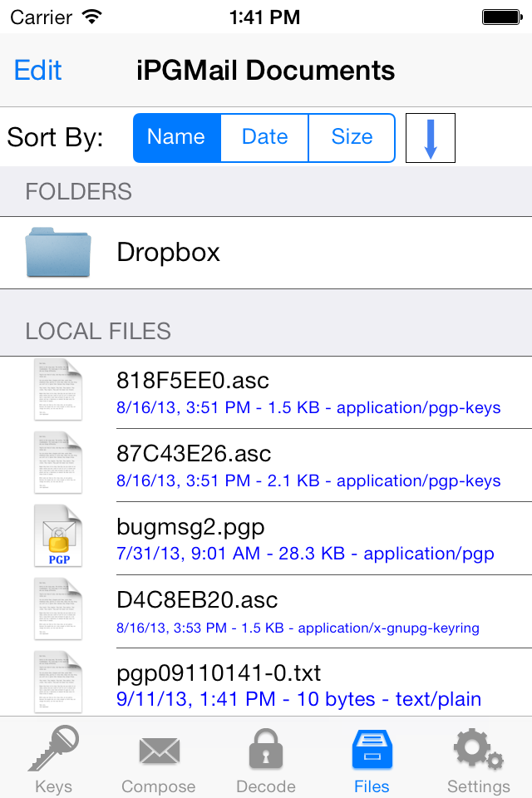Sort documents by Name

pyautogui.click(x=176, y=137)
